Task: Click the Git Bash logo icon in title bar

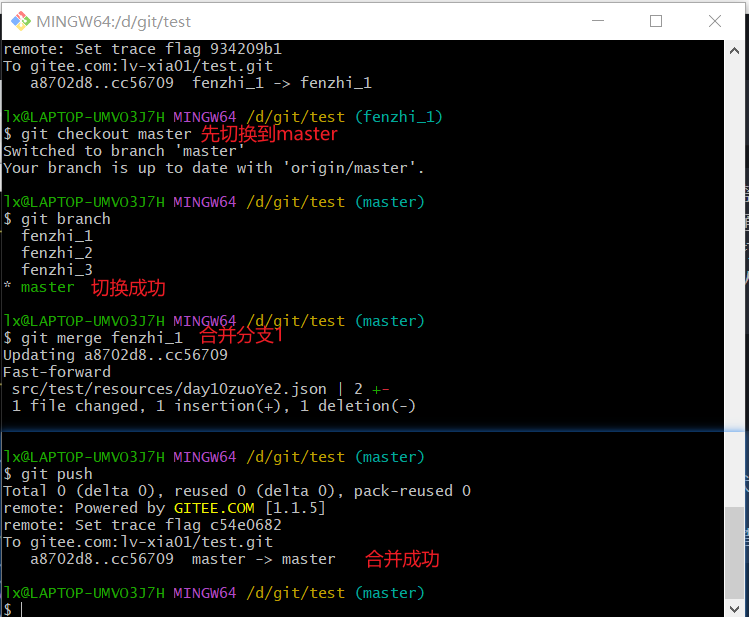Action: point(21,21)
